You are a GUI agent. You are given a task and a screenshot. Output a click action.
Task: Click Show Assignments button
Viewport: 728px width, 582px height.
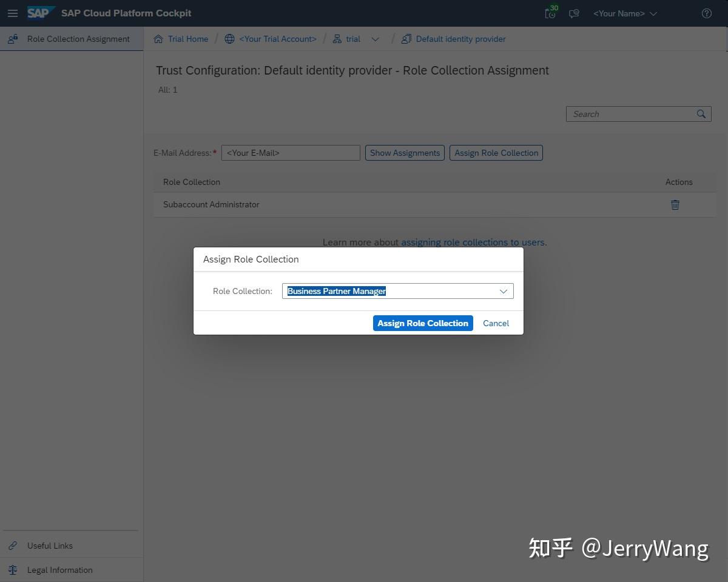click(405, 153)
